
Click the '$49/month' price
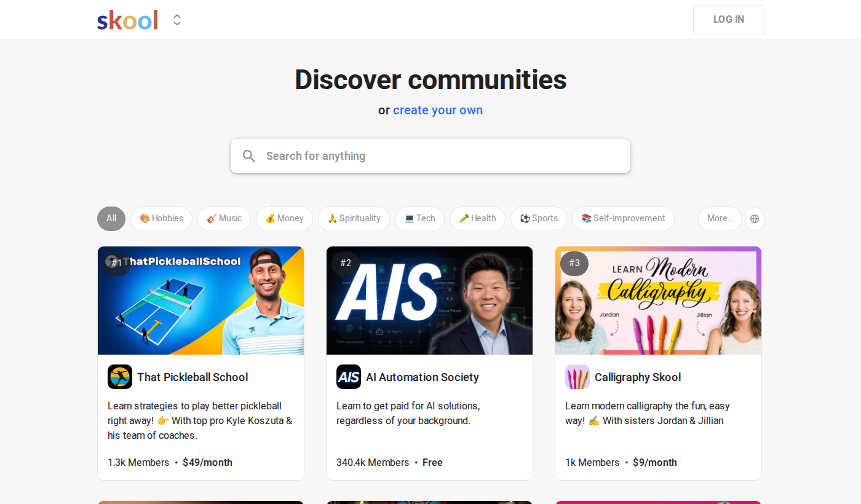[207, 462]
